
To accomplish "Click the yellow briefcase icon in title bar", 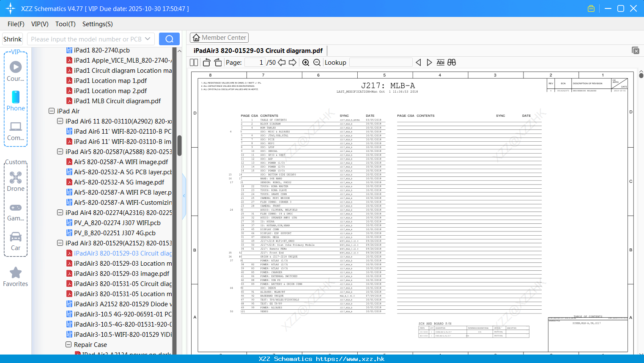I will pyautogui.click(x=591, y=8).
